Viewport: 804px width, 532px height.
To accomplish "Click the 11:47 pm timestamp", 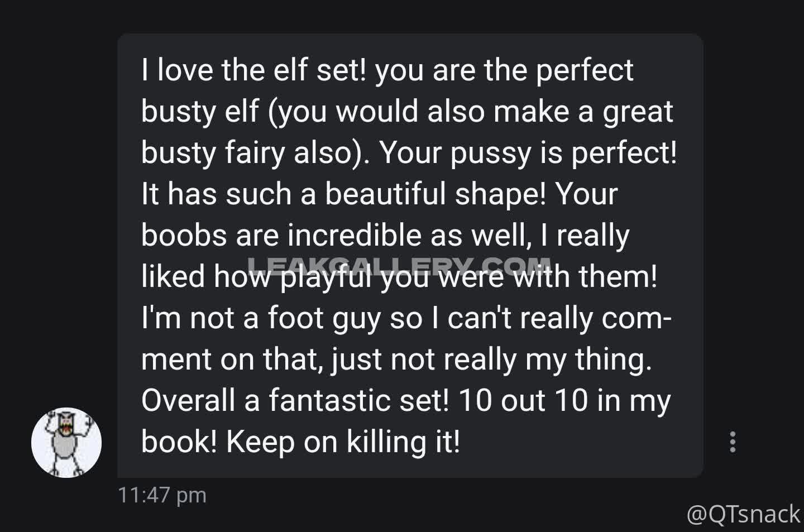I will pos(162,495).
